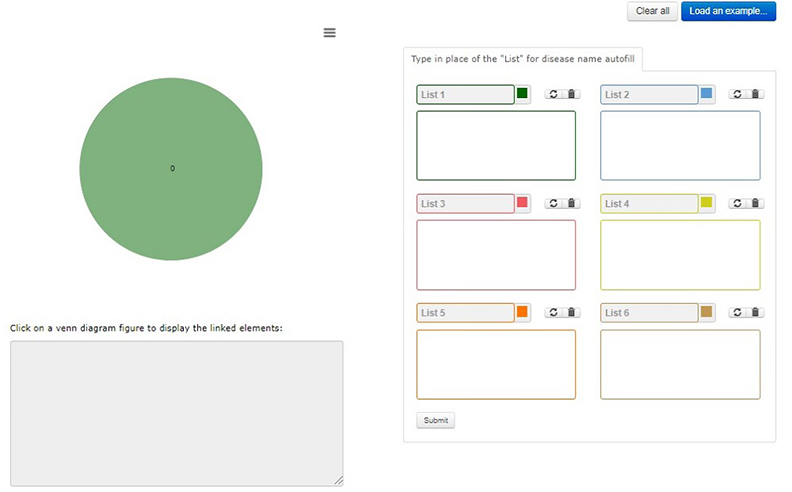Screen dimensions: 792x492
Task: Submit the lists
Action: [x=435, y=420]
